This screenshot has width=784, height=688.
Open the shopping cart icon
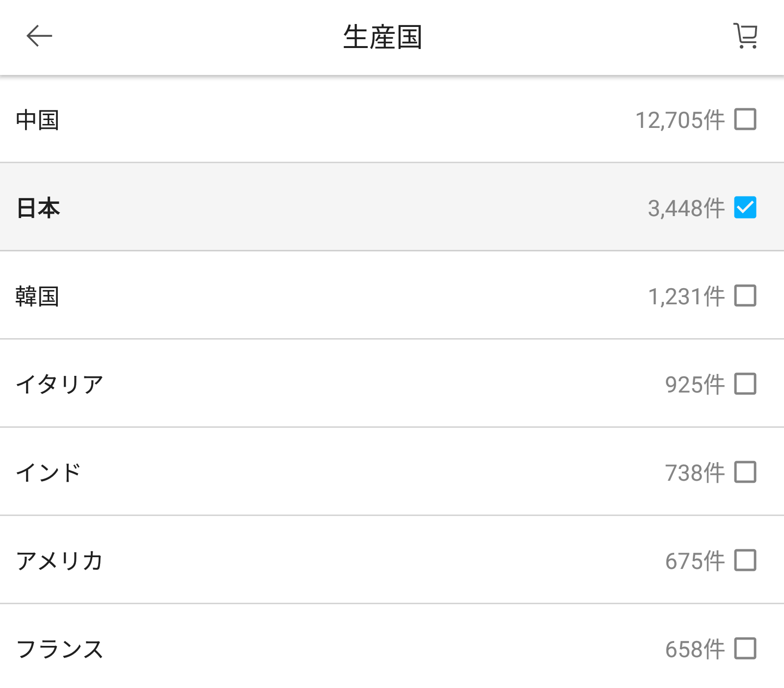pyautogui.click(x=745, y=35)
